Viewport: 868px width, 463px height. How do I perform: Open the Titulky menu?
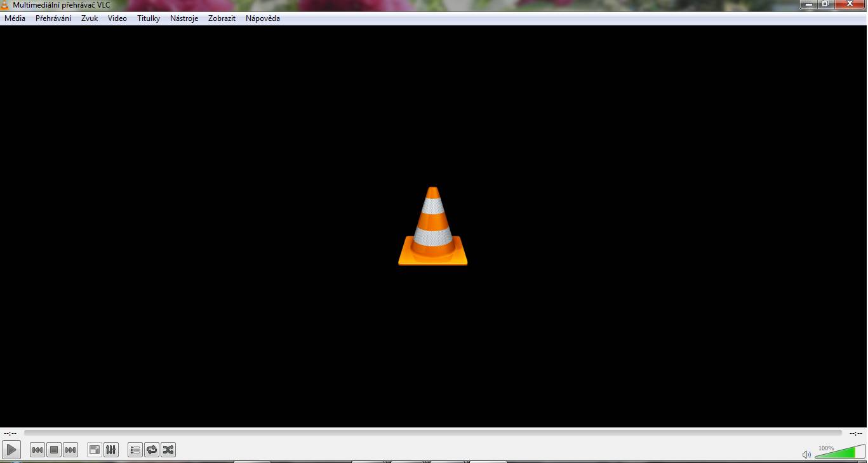point(149,18)
